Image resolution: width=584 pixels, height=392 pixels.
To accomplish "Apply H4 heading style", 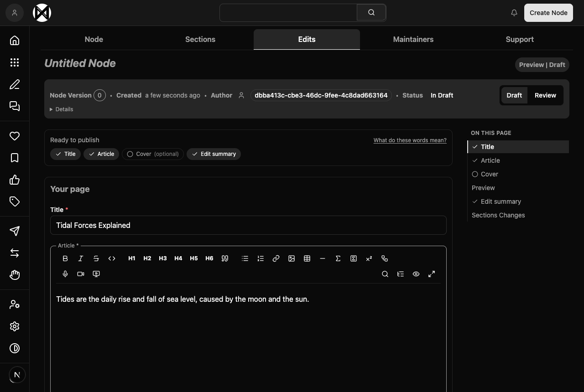I will point(178,258).
